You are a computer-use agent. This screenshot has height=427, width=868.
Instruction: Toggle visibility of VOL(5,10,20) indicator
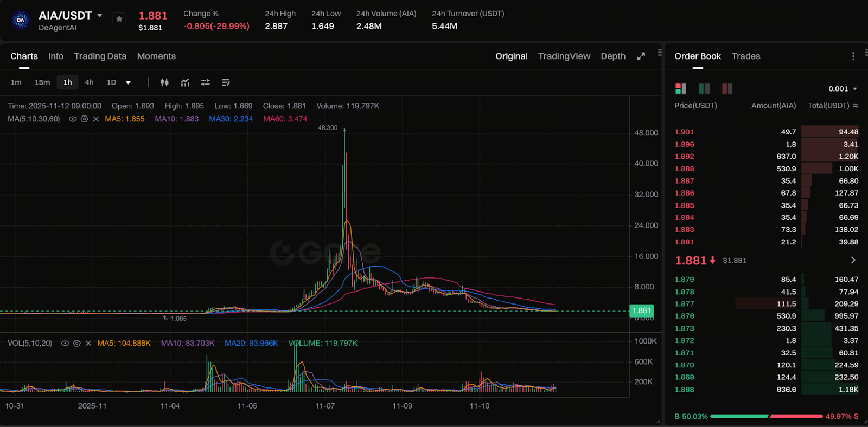tap(65, 343)
